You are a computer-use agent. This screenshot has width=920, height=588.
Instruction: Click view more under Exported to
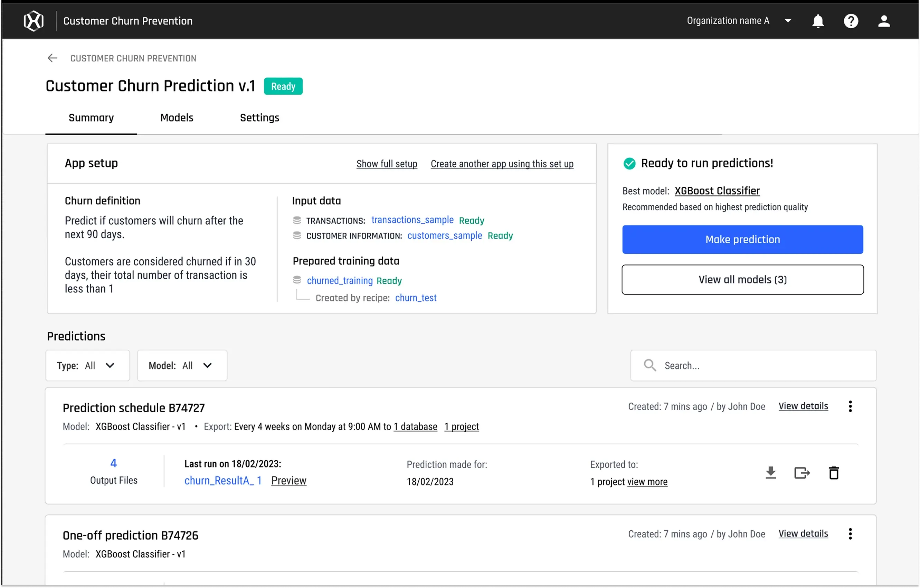pyautogui.click(x=647, y=482)
